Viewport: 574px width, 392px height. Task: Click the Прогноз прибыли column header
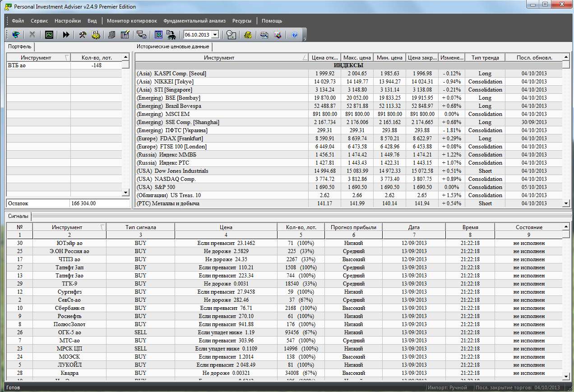(353, 227)
